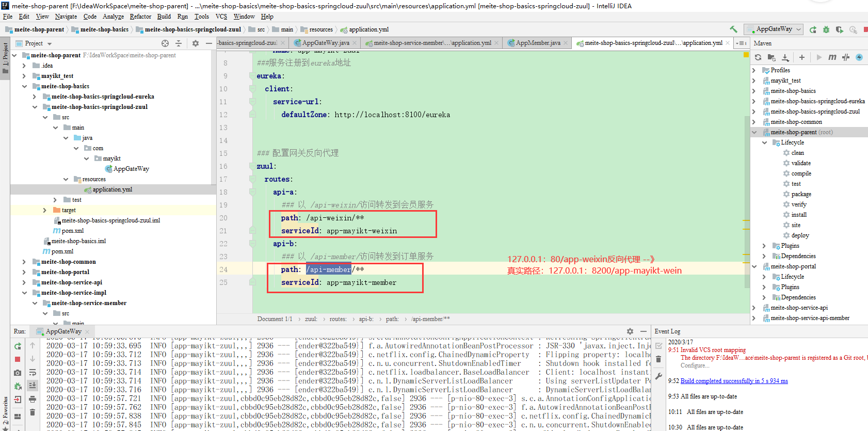Open the File menu
This screenshot has width=868, height=431.
click(8, 17)
